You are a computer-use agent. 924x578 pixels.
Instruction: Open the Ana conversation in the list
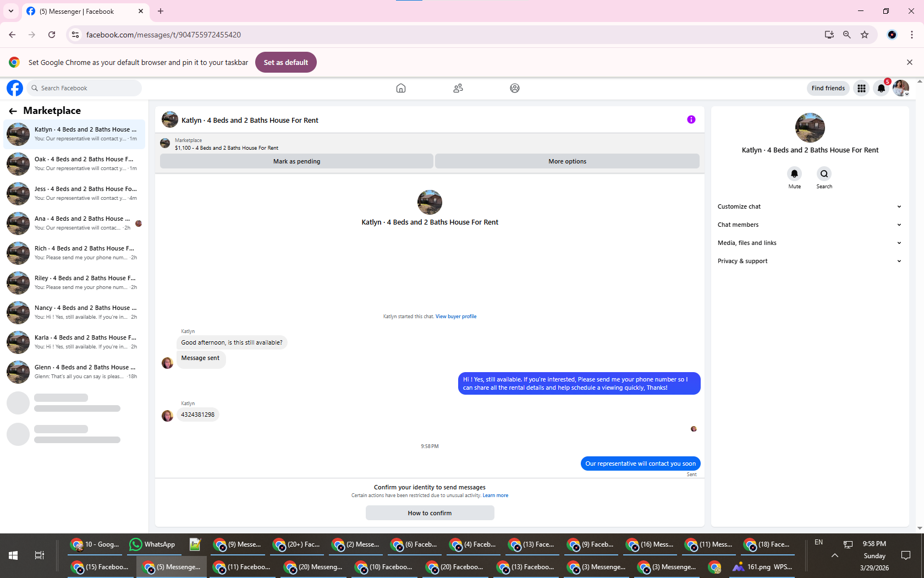tap(74, 223)
